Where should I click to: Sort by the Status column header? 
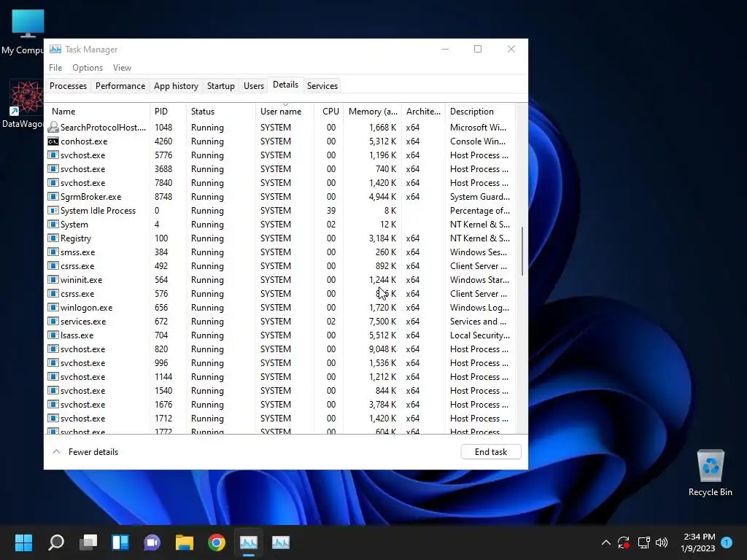click(220, 112)
